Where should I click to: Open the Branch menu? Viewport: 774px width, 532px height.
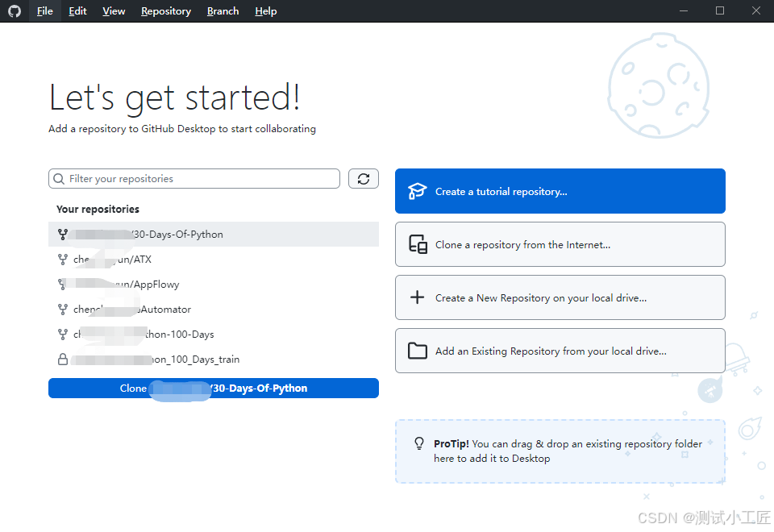coord(223,10)
